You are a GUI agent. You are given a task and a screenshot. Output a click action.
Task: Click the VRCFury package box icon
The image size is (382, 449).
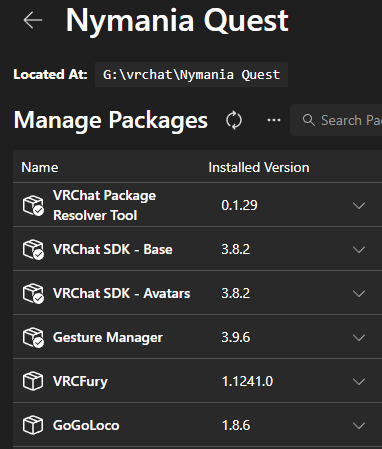[33, 381]
